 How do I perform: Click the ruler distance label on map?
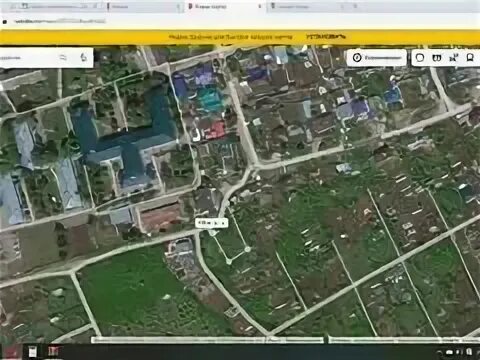(x=205, y=223)
